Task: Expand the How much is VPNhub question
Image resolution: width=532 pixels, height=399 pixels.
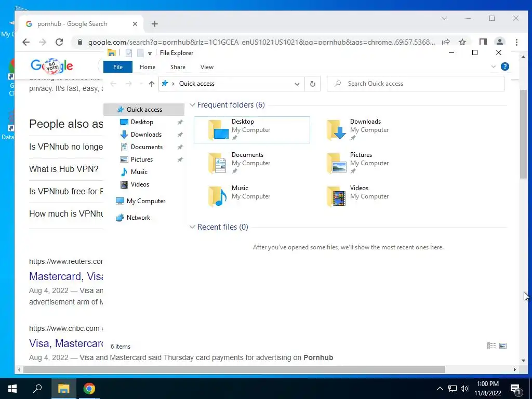Action: coord(66,214)
